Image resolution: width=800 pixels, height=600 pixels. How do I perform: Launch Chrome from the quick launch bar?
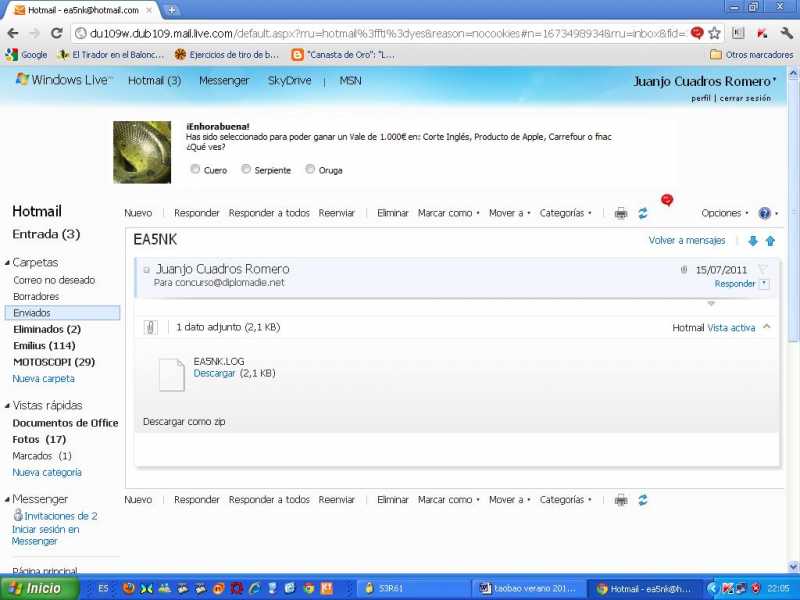pyautogui.click(x=309, y=588)
